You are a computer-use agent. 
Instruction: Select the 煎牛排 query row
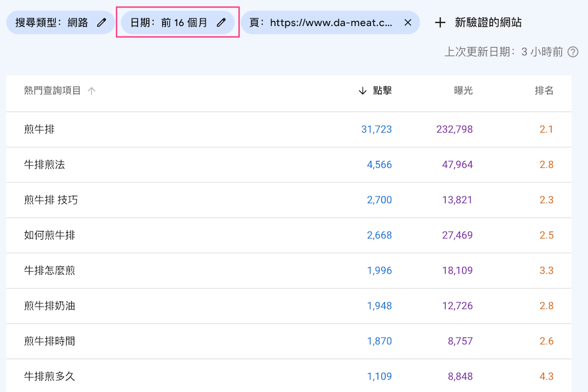pos(40,129)
